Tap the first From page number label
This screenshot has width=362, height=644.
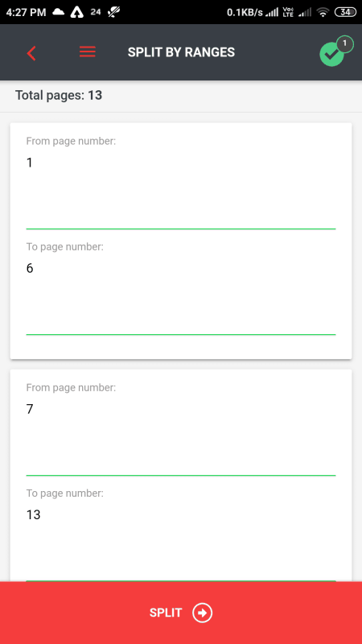71,142
